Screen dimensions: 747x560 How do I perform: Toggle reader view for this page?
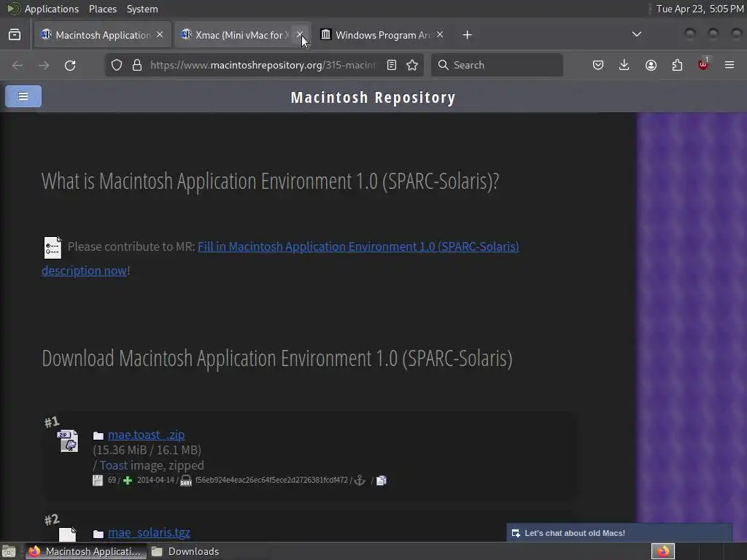(392, 65)
